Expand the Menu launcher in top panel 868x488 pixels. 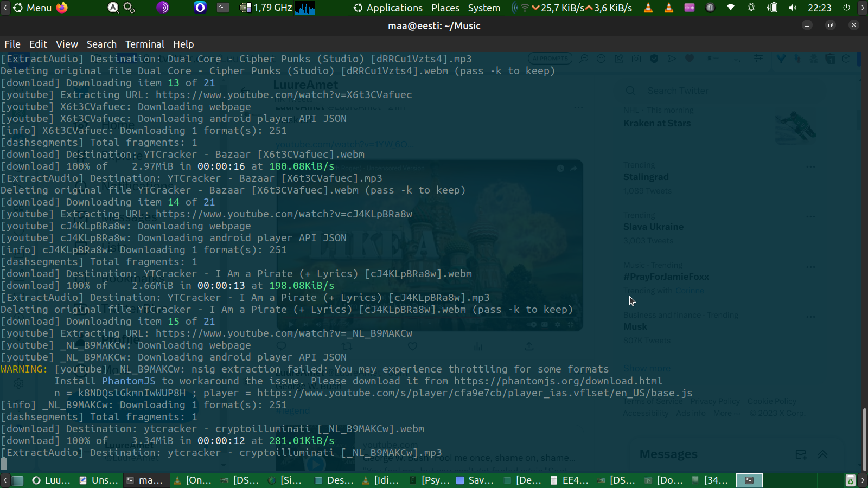[33, 8]
